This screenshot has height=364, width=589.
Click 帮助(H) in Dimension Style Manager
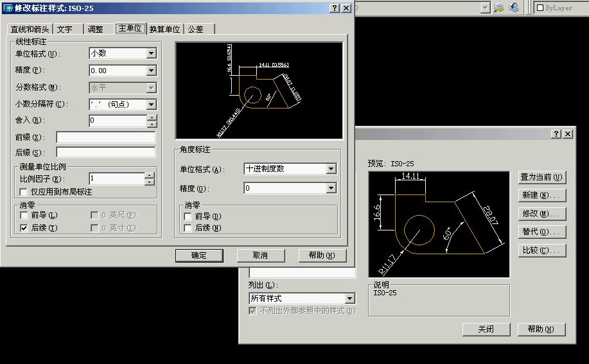541,329
